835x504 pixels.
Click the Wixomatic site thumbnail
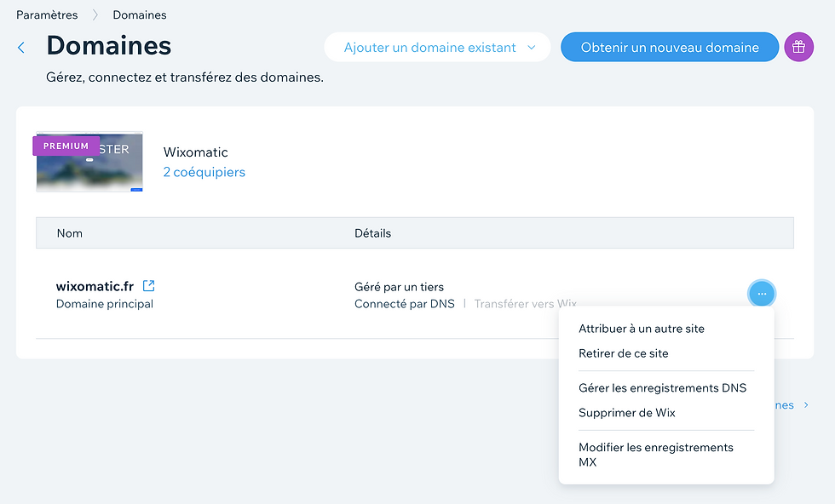(89, 162)
